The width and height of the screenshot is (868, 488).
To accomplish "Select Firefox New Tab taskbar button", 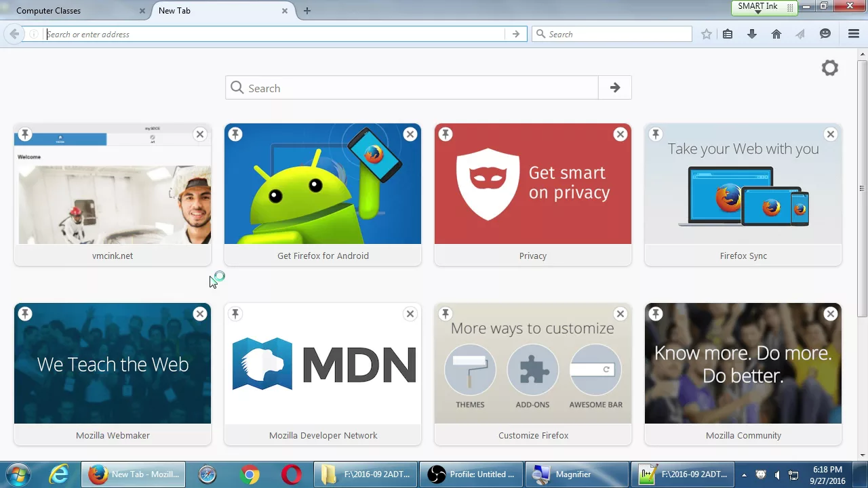I will point(134,474).
